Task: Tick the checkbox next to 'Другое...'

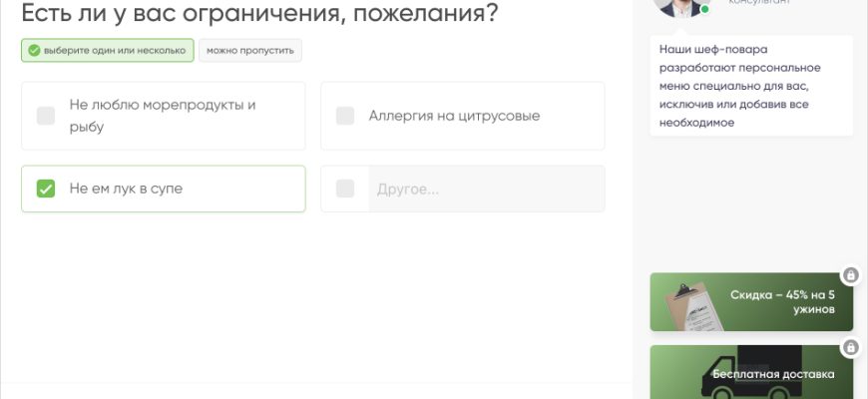Action: click(345, 189)
